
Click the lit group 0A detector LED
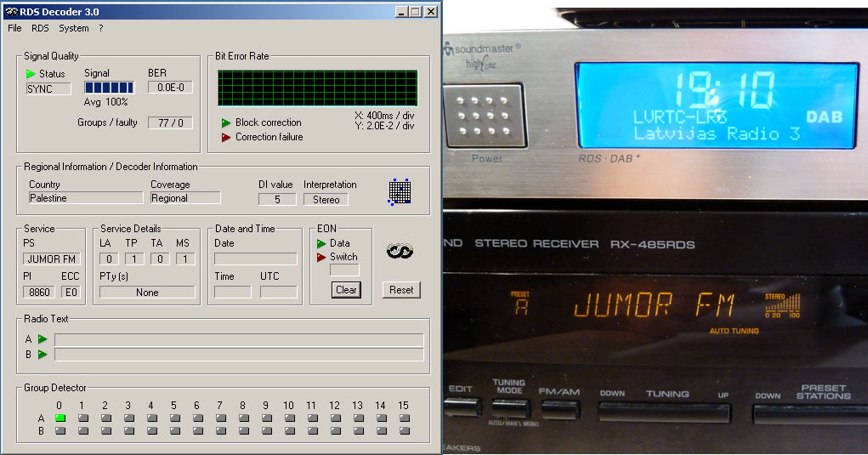coord(60,418)
